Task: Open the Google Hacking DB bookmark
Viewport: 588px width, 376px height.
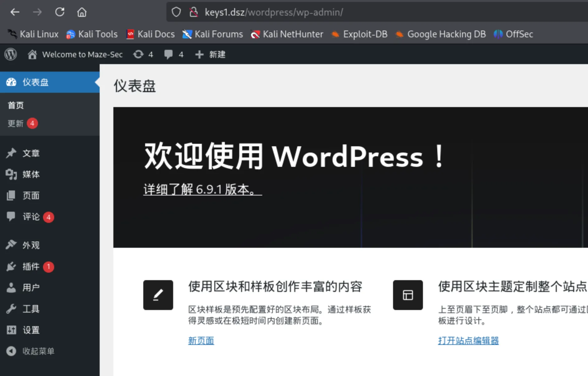Action: (x=440, y=34)
